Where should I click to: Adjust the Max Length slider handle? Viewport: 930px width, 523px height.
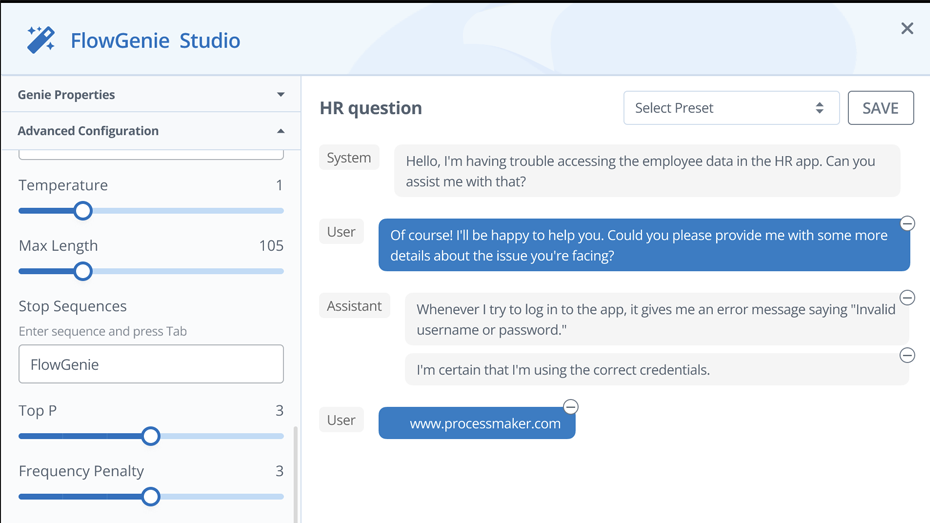coord(83,271)
